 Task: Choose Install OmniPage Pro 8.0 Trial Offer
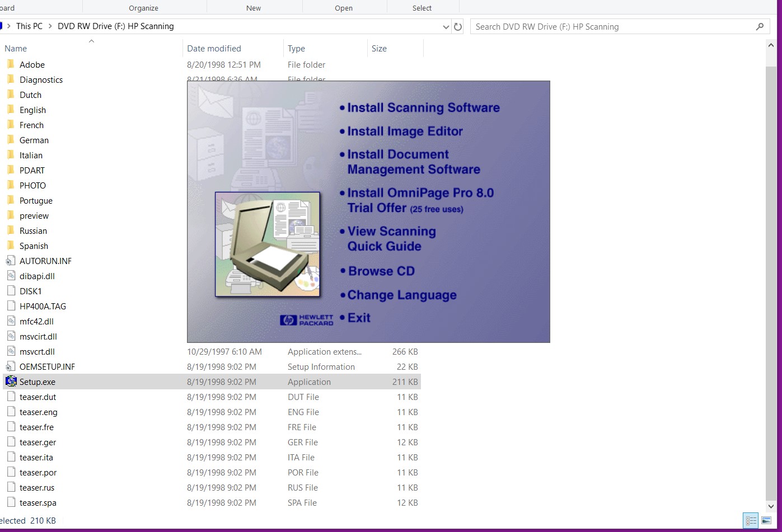click(420, 200)
